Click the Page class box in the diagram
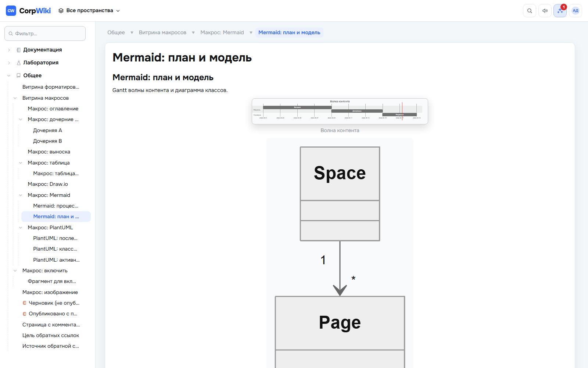Screen dimensions: 588x368 click(x=340, y=332)
